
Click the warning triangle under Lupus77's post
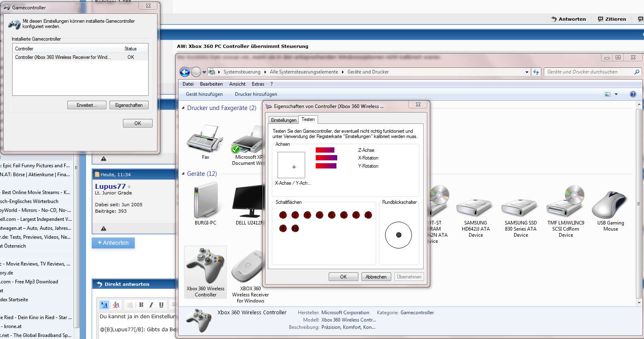pyautogui.click(x=103, y=229)
